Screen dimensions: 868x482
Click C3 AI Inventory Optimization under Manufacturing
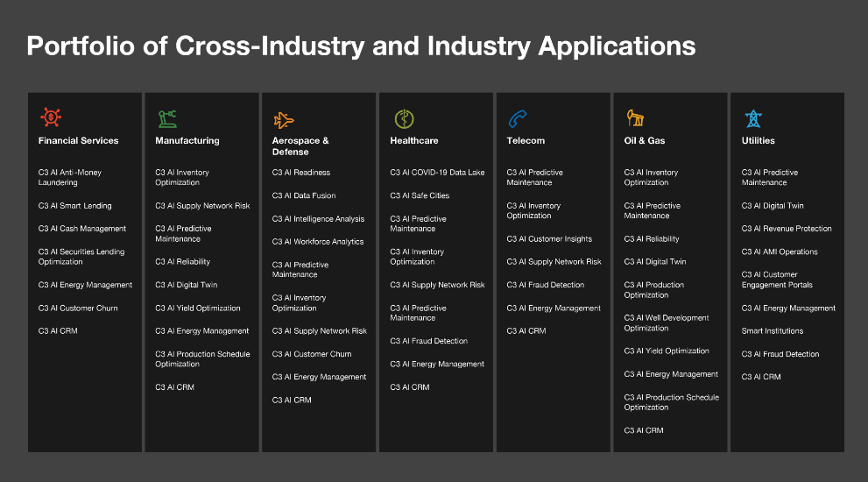[x=182, y=177]
